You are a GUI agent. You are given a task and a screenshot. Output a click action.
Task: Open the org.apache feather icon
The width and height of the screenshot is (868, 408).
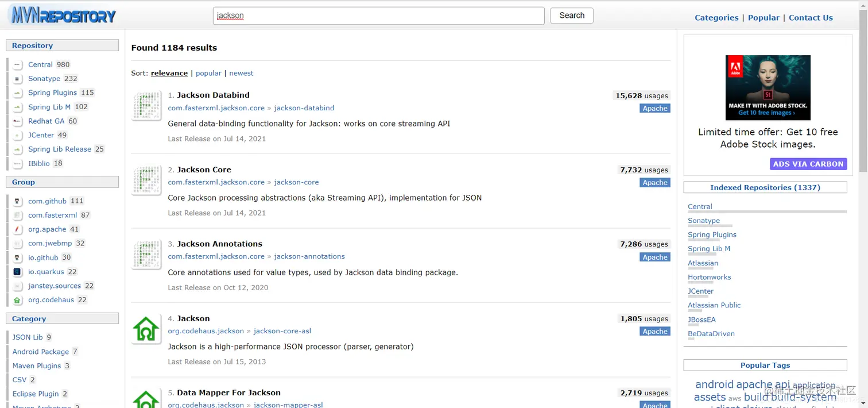pos(18,229)
